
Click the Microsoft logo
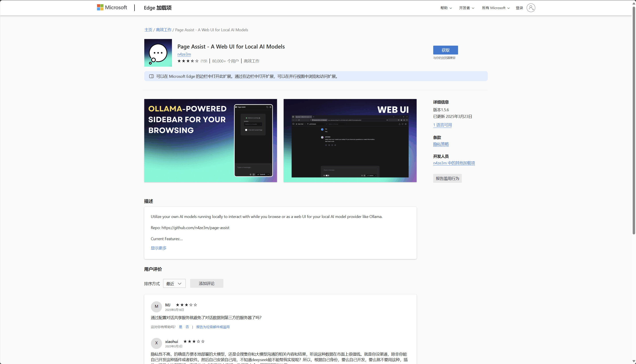click(112, 8)
